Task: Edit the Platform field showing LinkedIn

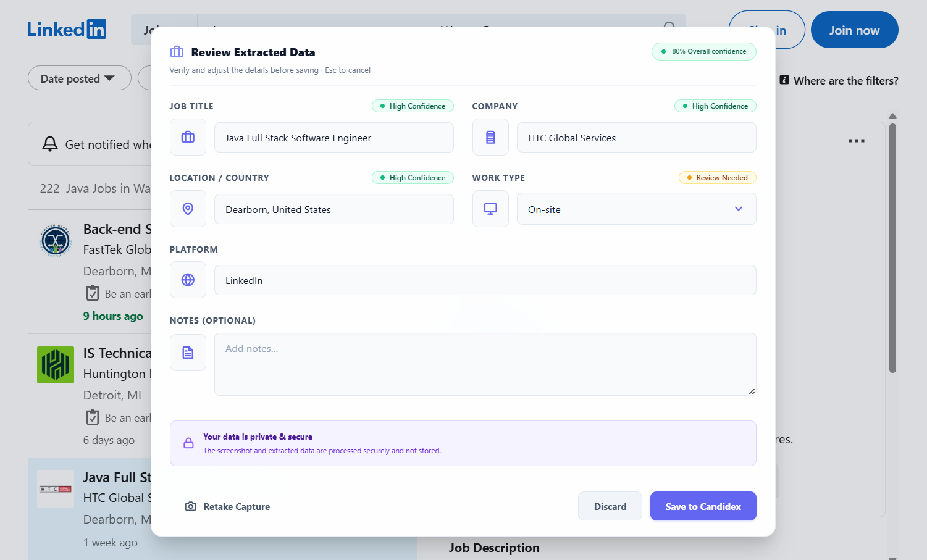Action: (485, 280)
